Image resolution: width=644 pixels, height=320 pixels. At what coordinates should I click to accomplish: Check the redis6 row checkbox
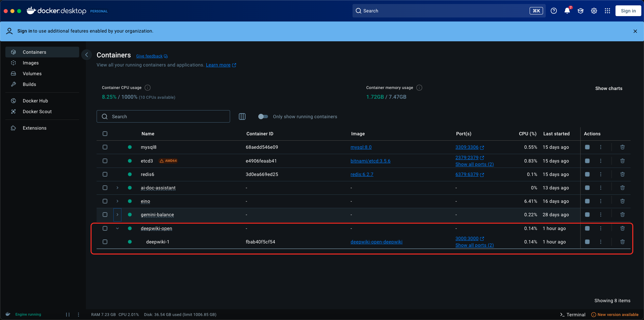105,174
